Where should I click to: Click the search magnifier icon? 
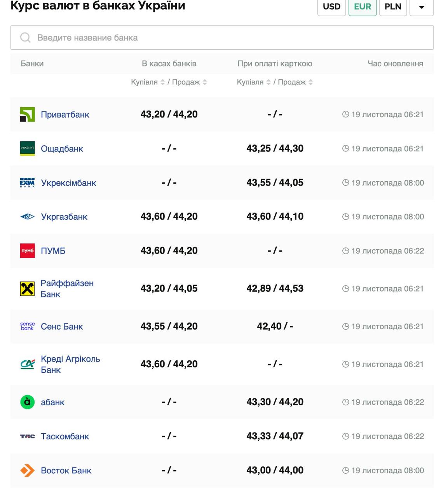[x=25, y=38]
